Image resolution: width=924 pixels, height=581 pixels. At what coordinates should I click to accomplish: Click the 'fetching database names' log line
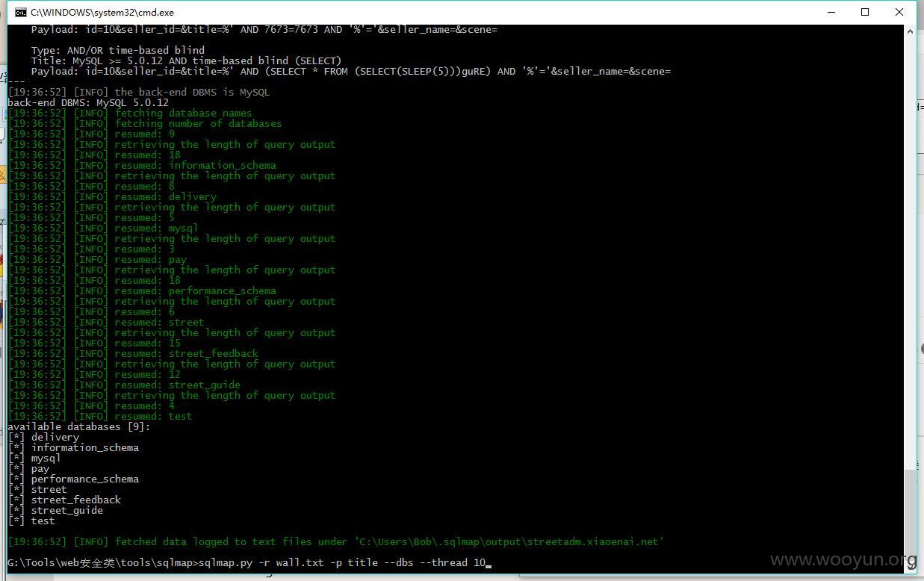click(x=130, y=113)
